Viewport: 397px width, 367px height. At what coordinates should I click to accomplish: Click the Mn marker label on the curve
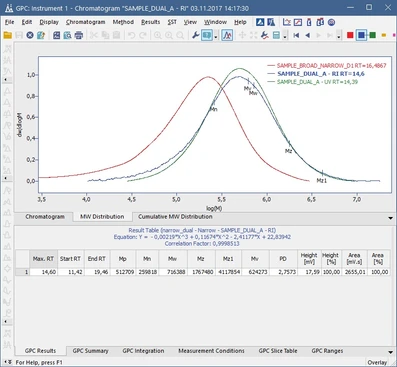coord(214,109)
